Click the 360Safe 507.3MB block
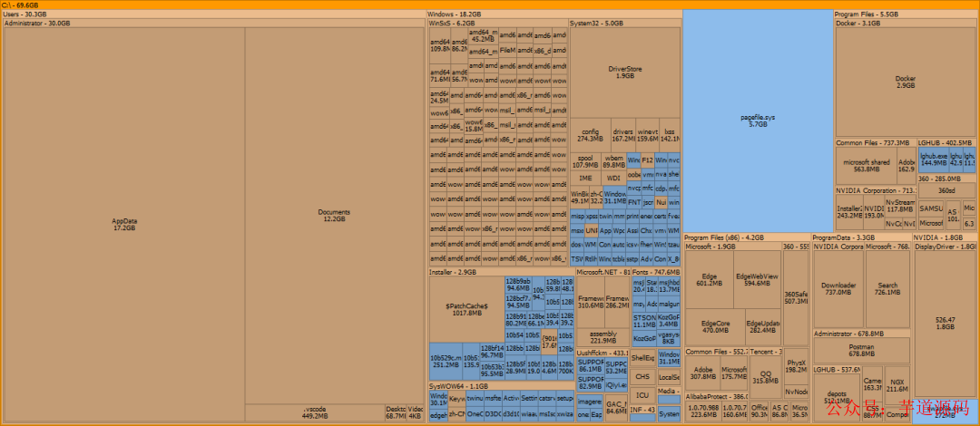Screen dimensions: 980x426 [796, 298]
